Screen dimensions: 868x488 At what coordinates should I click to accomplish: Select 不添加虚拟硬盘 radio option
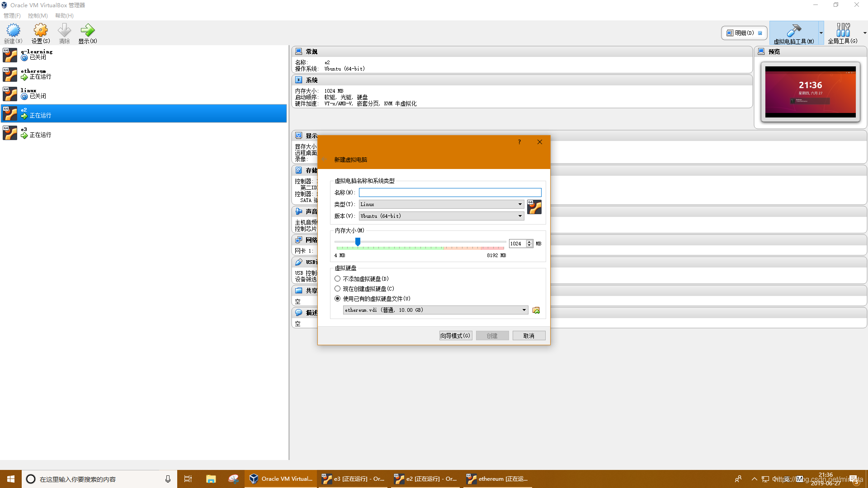[x=337, y=279]
